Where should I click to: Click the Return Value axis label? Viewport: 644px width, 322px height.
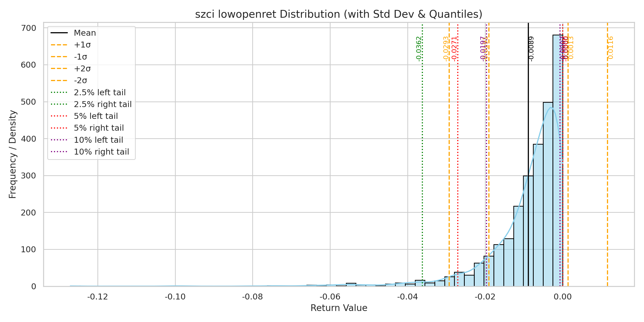point(339,308)
